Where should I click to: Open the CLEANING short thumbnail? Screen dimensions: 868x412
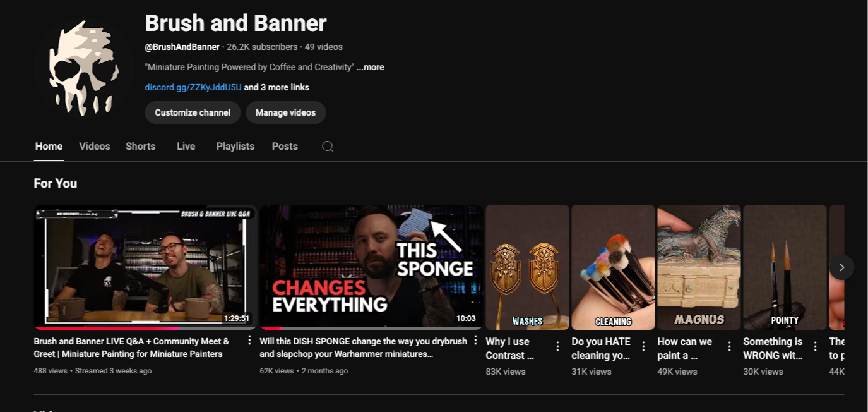click(x=613, y=267)
